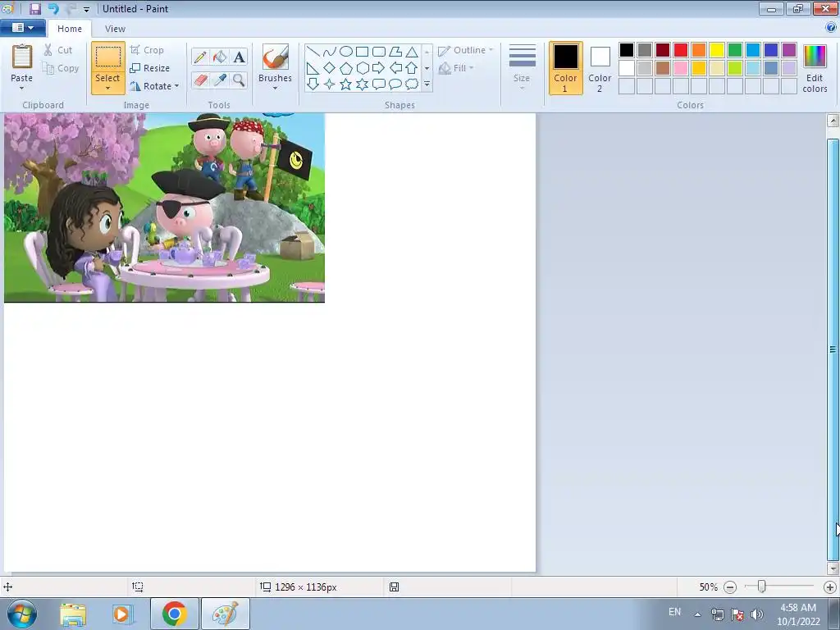The height and width of the screenshot is (630, 840).
Task: Choose the Polygon shape
Action: click(x=395, y=52)
